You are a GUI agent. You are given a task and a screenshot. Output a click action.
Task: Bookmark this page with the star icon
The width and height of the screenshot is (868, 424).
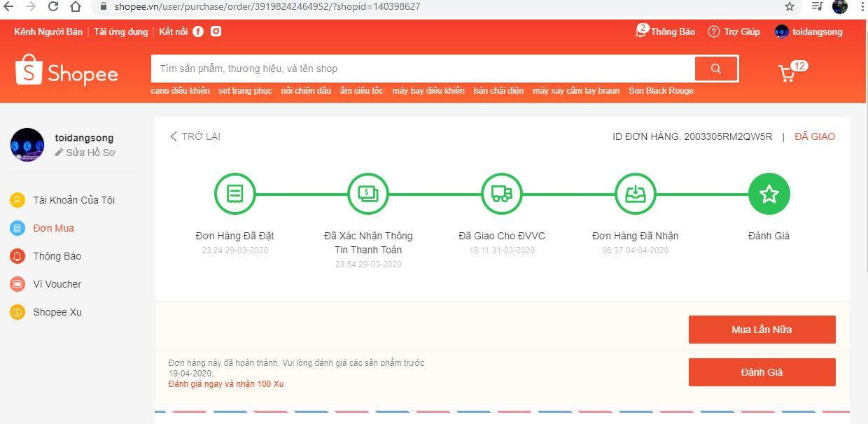(x=790, y=6)
